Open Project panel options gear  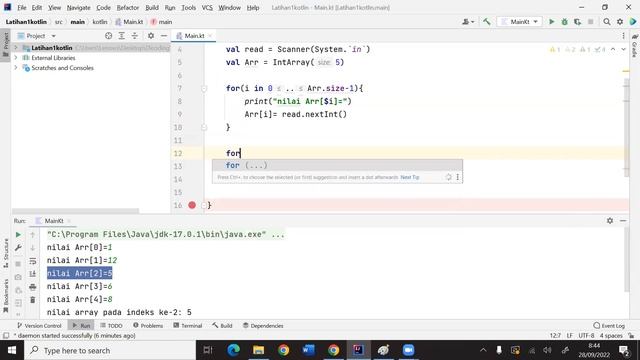151,36
